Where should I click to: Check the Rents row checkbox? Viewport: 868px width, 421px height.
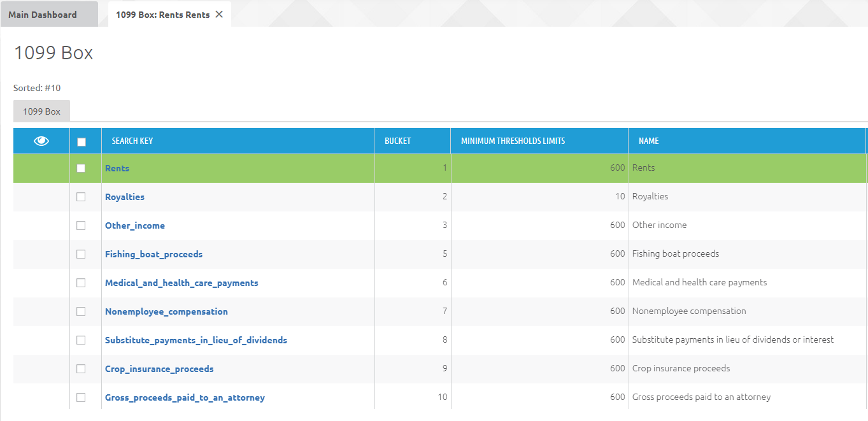(81, 168)
